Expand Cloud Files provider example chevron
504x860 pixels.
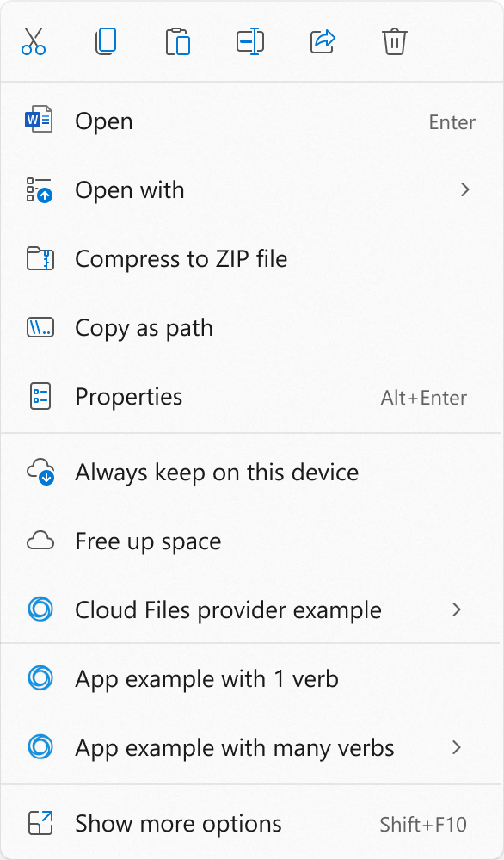[457, 609]
